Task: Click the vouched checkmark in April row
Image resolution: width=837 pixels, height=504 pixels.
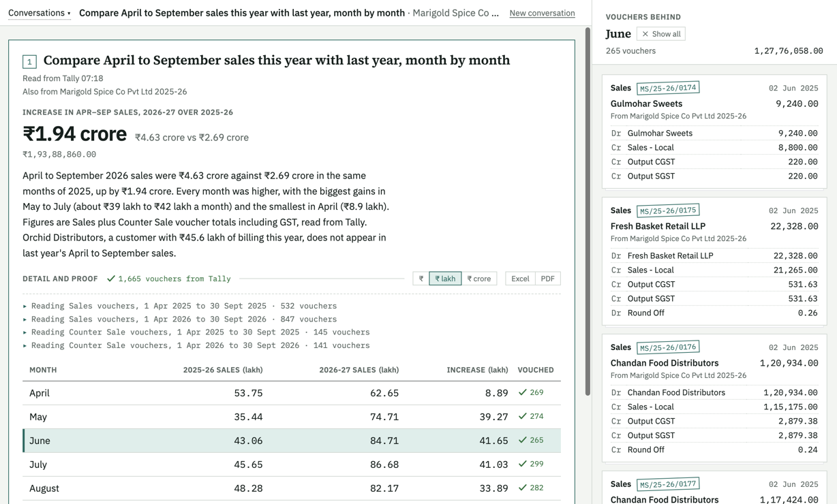Action: 523,392
